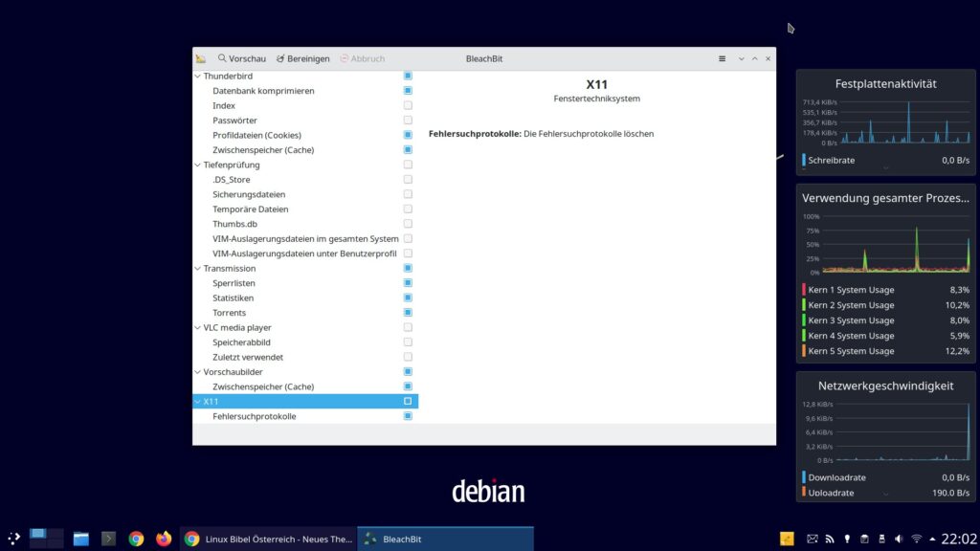
Task: Check the Thumbs.db checkbox
Action: pyautogui.click(x=408, y=224)
